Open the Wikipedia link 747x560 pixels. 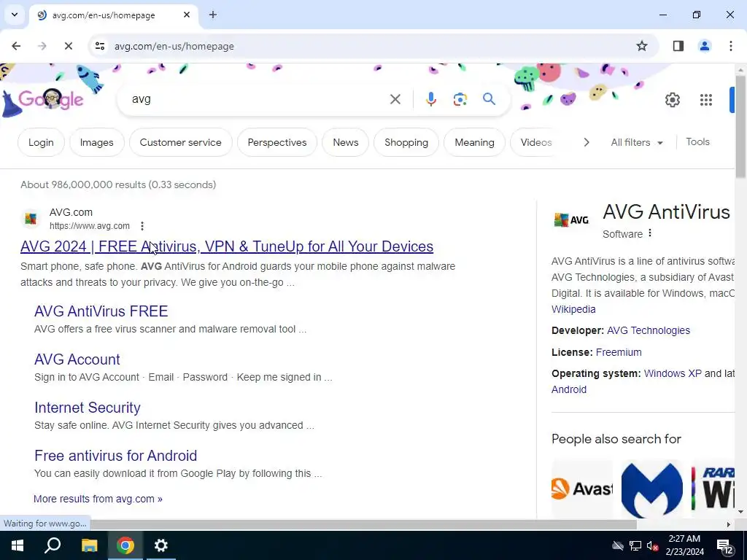tap(573, 309)
